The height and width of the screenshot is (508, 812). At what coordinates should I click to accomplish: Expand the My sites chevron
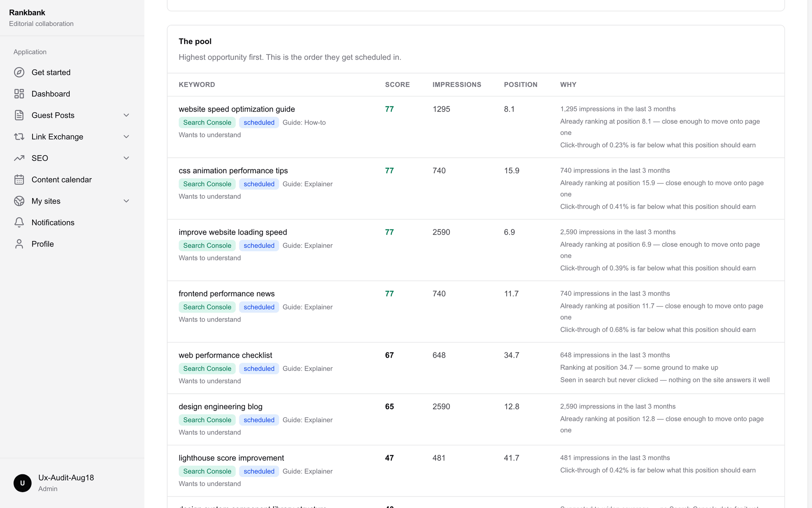click(x=126, y=201)
